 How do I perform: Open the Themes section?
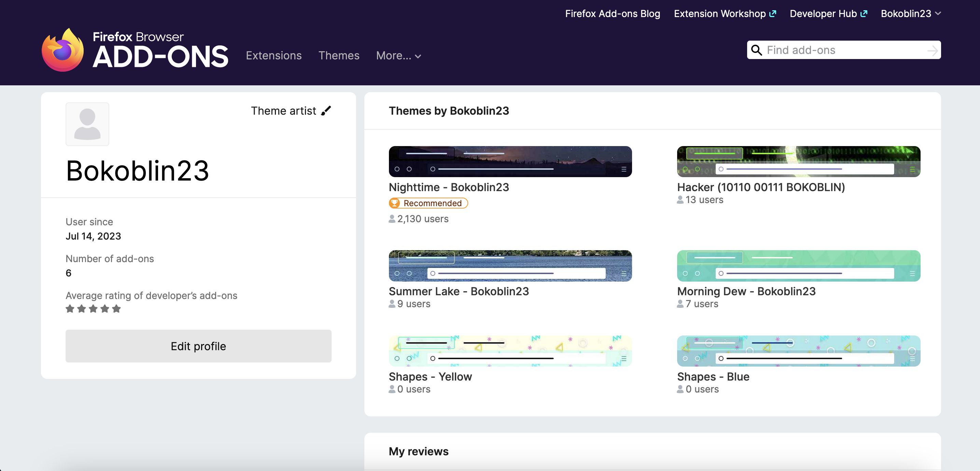click(x=339, y=56)
